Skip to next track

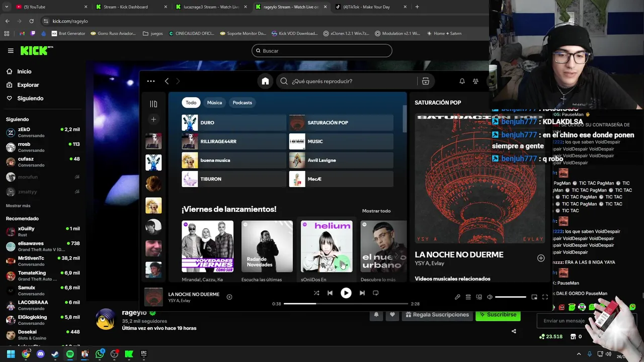click(x=362, y=293)
